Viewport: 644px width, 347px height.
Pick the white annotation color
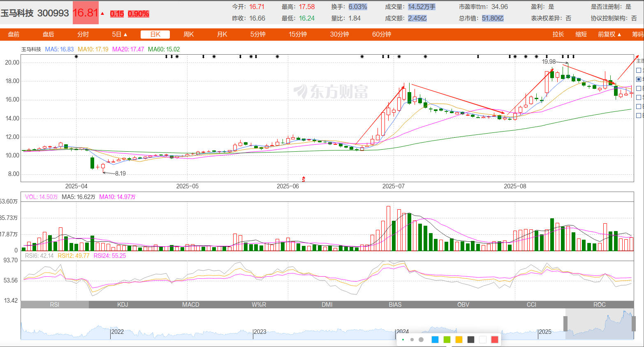click(483, 340)
